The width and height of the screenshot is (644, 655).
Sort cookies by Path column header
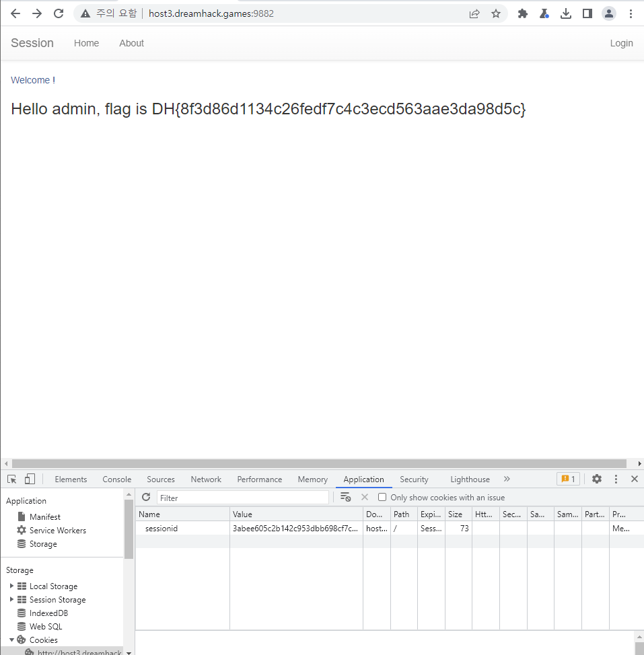404,514
